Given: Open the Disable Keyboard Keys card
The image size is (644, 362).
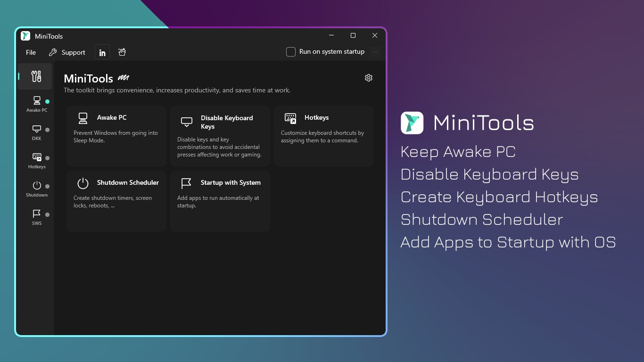Looking at the screenshot, I should 220,136.
